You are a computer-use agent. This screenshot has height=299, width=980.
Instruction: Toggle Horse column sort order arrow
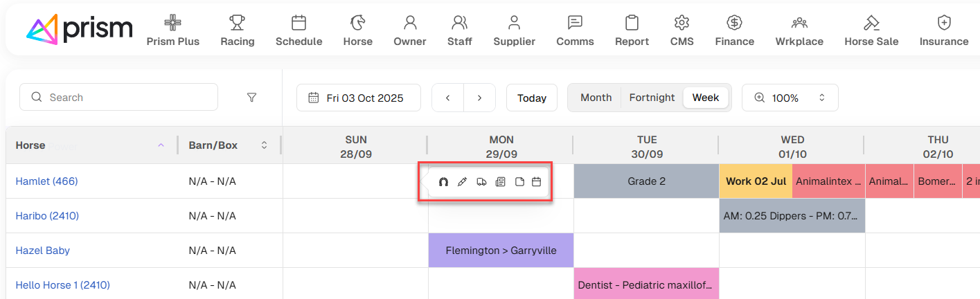(x=161, y=145)
